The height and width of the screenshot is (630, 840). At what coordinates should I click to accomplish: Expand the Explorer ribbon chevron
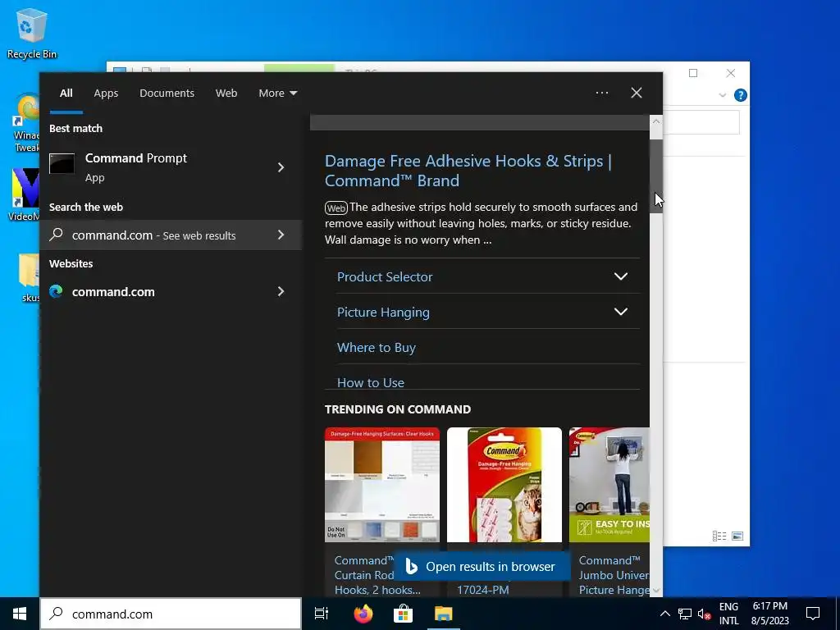click(722, 95)
